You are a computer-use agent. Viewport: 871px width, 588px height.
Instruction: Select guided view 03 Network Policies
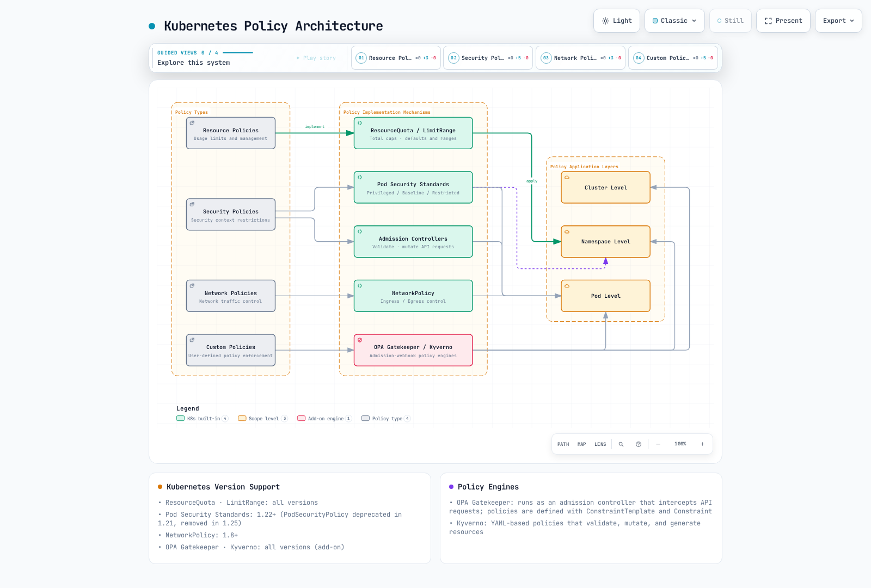[580, 58]
